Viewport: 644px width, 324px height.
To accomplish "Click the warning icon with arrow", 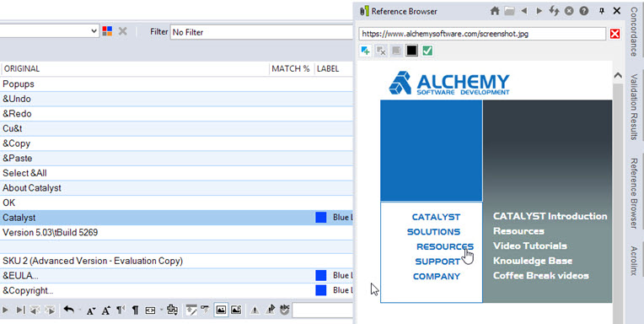I will tap(270, 310).
